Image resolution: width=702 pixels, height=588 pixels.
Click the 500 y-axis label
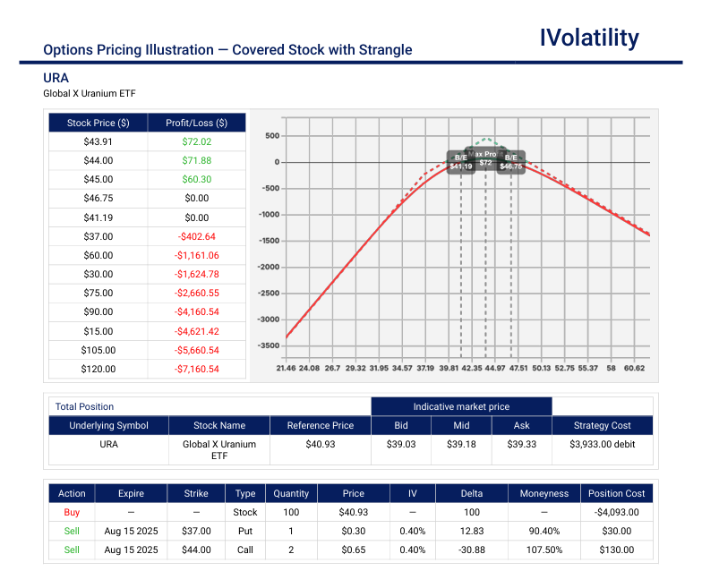point(272,136)
